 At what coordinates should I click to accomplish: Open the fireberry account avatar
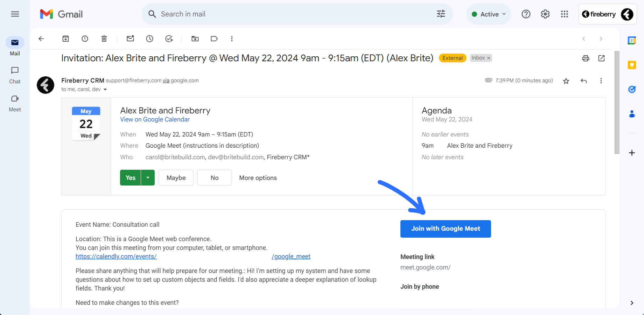tap(627, 14)
